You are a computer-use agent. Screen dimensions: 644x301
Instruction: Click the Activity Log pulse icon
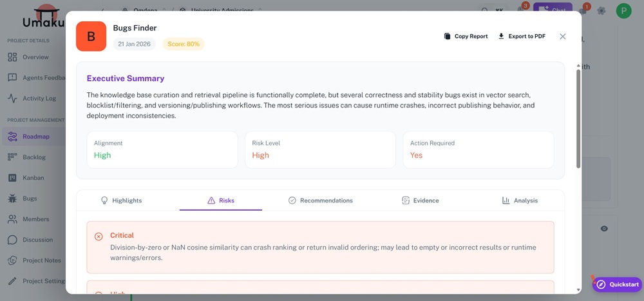[x=12, y=99]
